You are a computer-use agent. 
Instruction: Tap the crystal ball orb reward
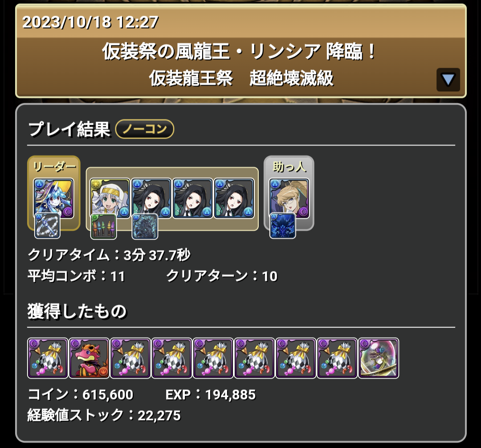[x=379, y=358]
